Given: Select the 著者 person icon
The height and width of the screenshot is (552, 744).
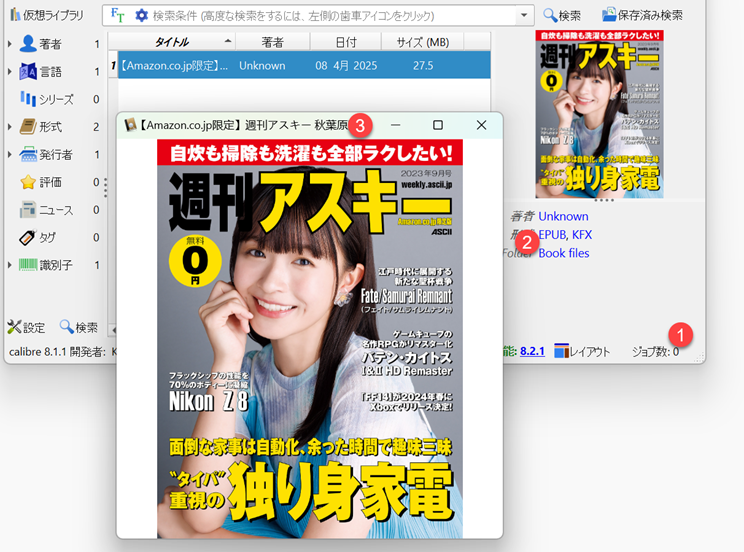Looking at the screenshot, I should click(28, 44).
